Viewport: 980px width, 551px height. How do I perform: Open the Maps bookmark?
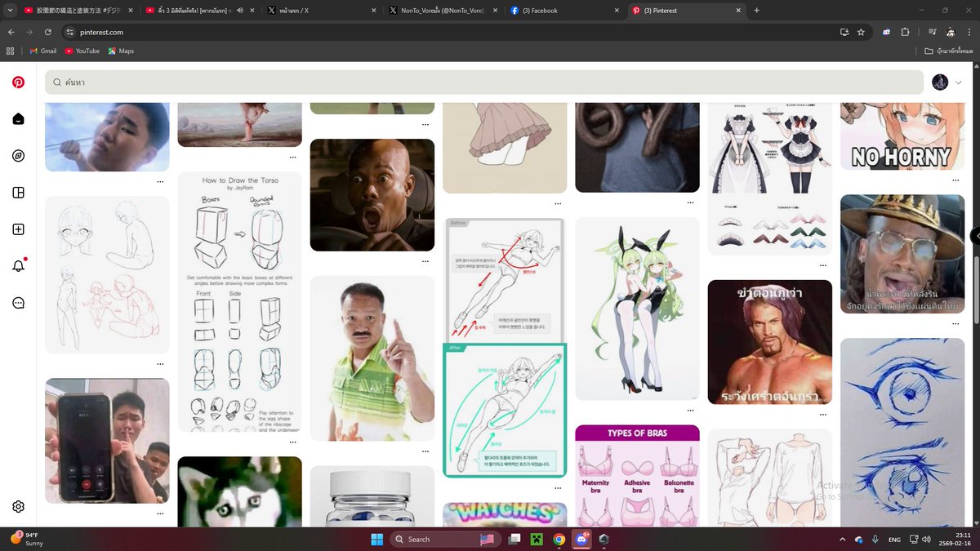tap(121, 51)
